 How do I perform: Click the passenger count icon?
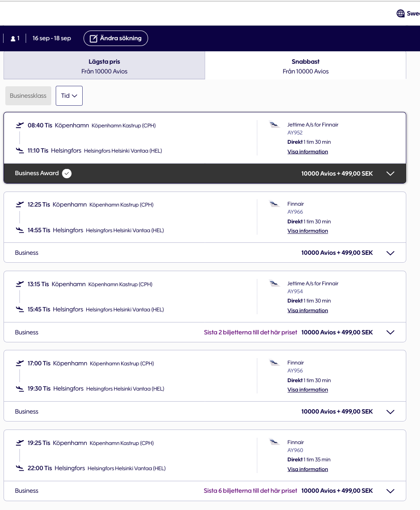(x=14, y=38)
